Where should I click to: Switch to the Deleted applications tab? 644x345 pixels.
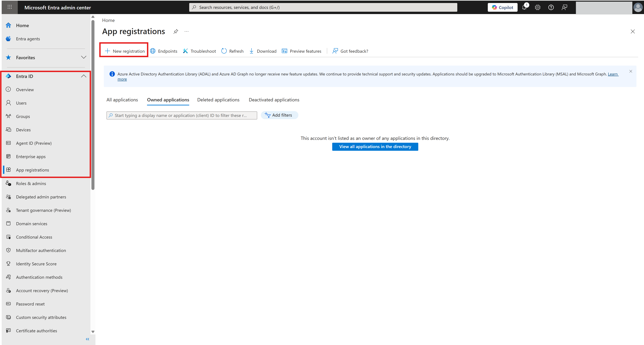[218, 100]
